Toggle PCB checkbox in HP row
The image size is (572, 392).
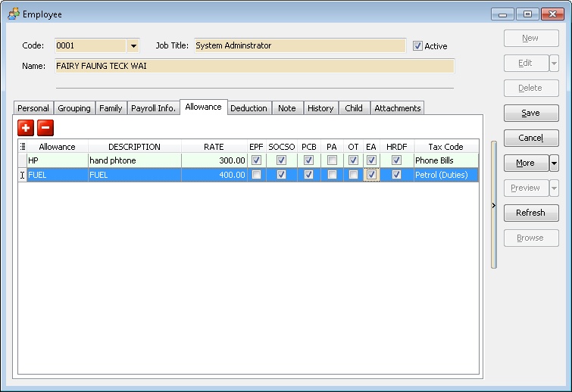[308, 160]
